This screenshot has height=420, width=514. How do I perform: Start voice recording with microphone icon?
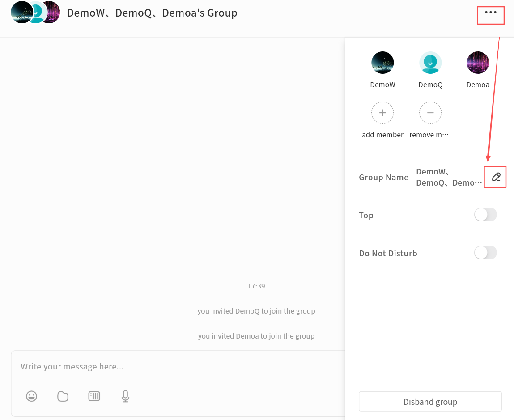[x=126, y=396]
